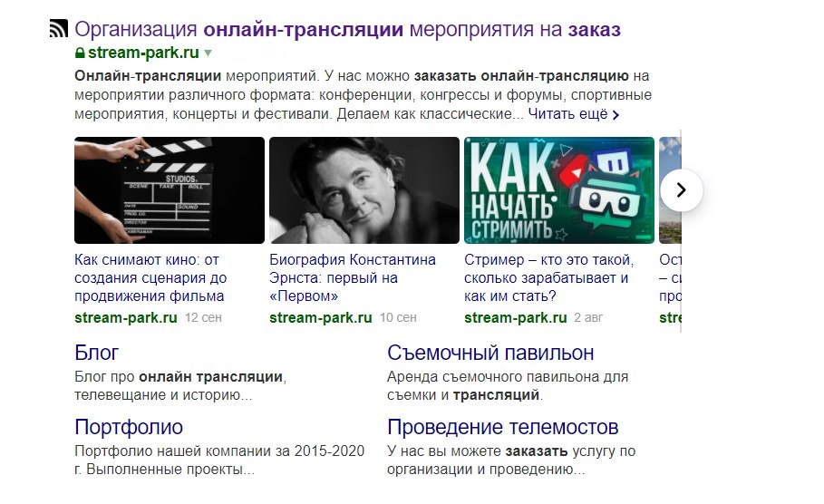824x504 pixels.
Task: Open the Konstantin Ernst portrait thumbnail
Action: click(364, 190)
